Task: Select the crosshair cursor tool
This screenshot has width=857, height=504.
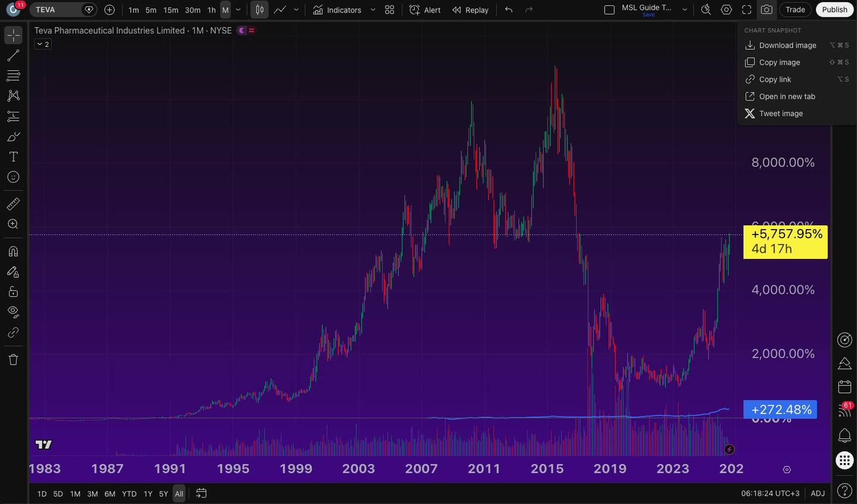Action: (13, 35)
